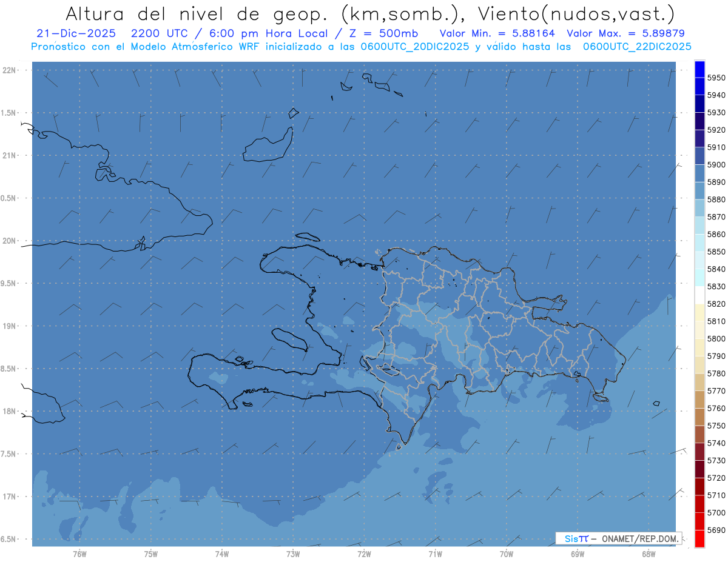Click the legend value '5690'
Screen dimensions: 728x562
pos(716,530)
